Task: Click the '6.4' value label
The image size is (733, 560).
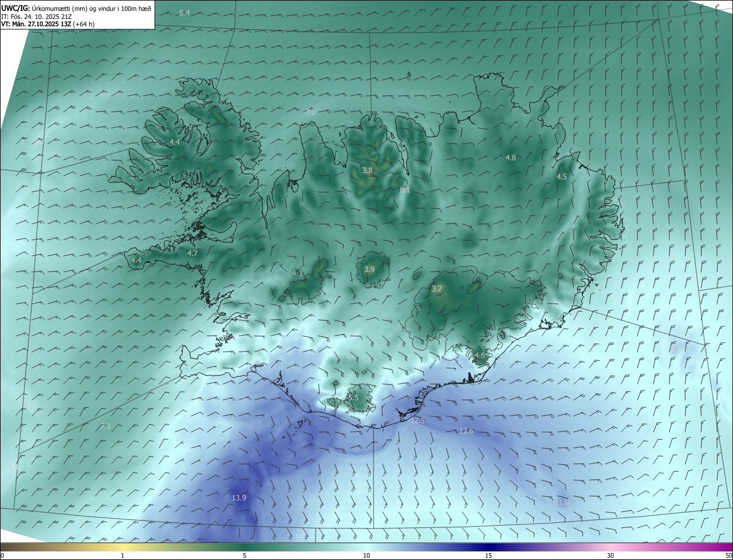Action: click(x=184, y=13)
